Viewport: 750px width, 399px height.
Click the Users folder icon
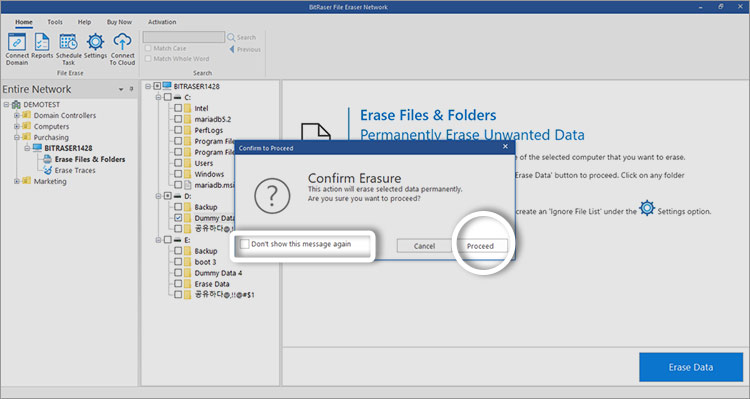(188, 163)
